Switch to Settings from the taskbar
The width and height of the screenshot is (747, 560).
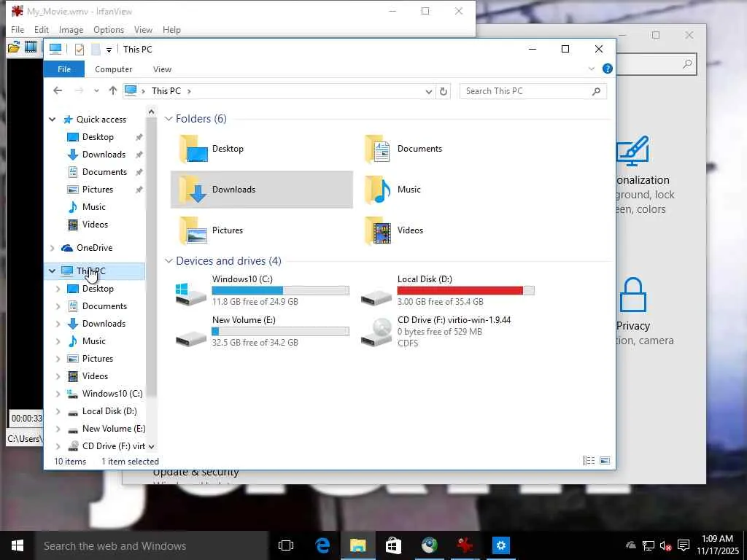point(500,545)
